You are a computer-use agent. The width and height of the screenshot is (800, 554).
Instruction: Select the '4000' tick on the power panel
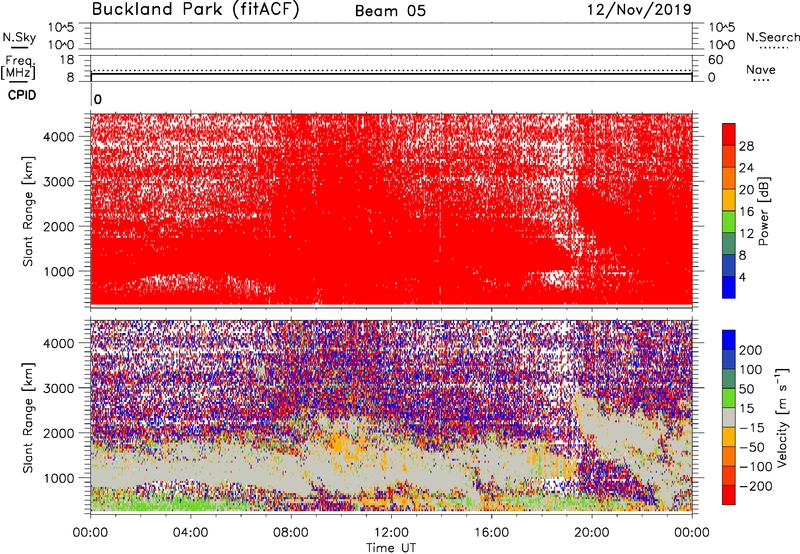59,137
